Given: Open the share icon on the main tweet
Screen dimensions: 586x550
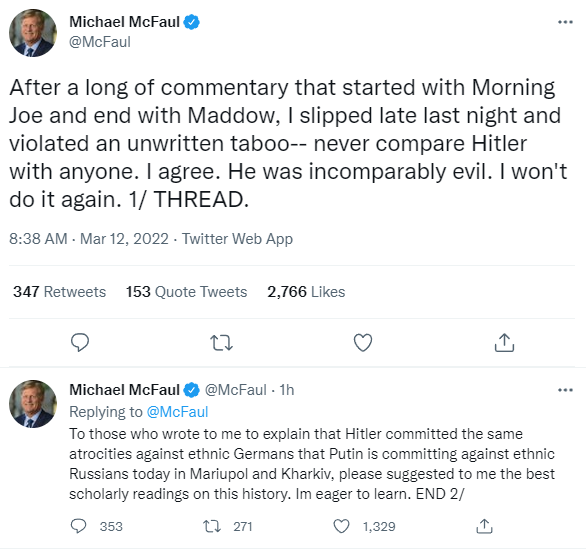Looking at the screenshot, I should [x=504, y=342].
